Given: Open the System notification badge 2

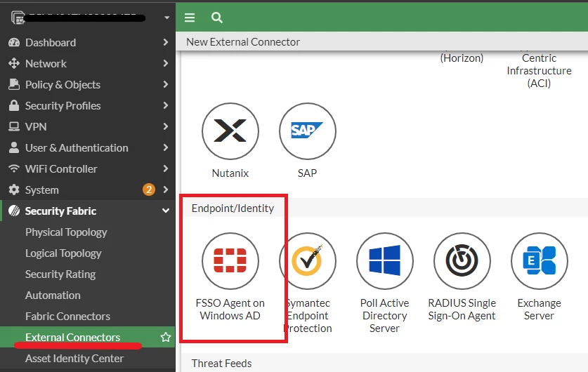Looking at the screenshot, I should click(149, 190).
